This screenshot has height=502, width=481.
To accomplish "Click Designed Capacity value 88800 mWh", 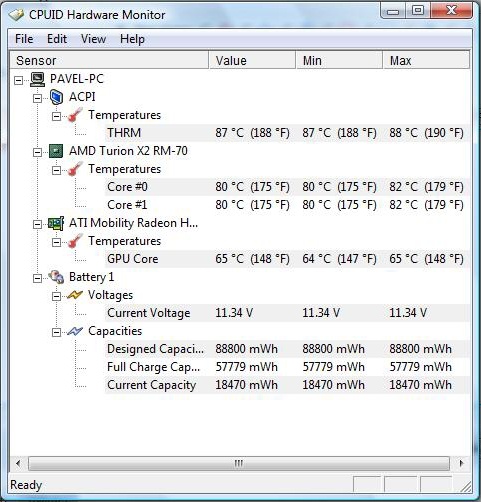I will [246, 349].
